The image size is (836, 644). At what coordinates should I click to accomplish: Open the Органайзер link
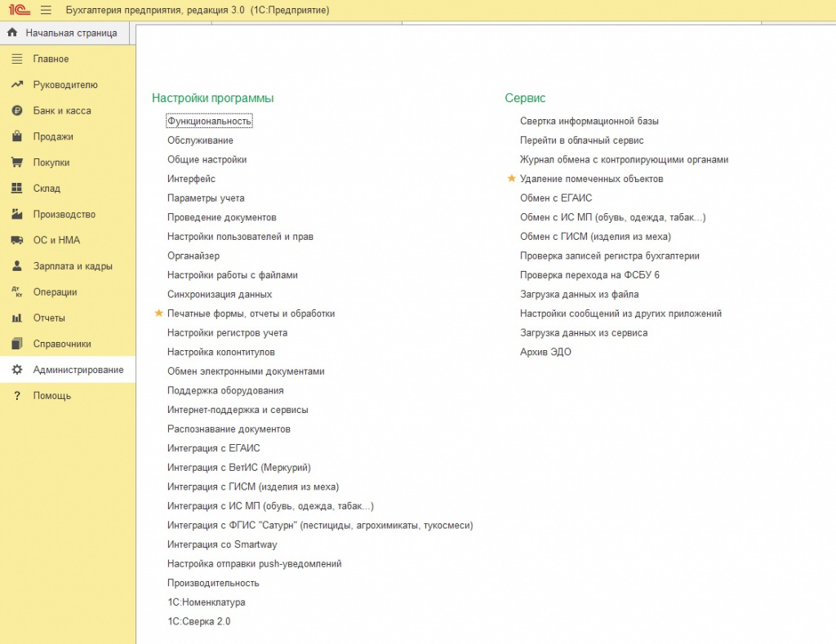[x=193, y=255]
